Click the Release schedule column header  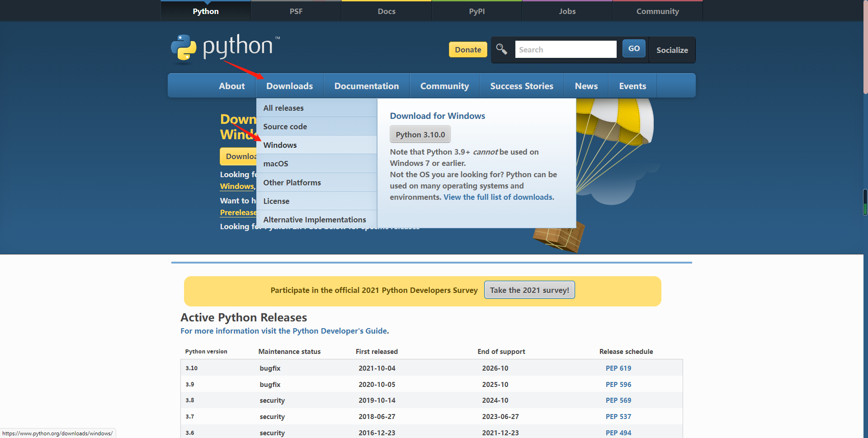click(626, 351)
